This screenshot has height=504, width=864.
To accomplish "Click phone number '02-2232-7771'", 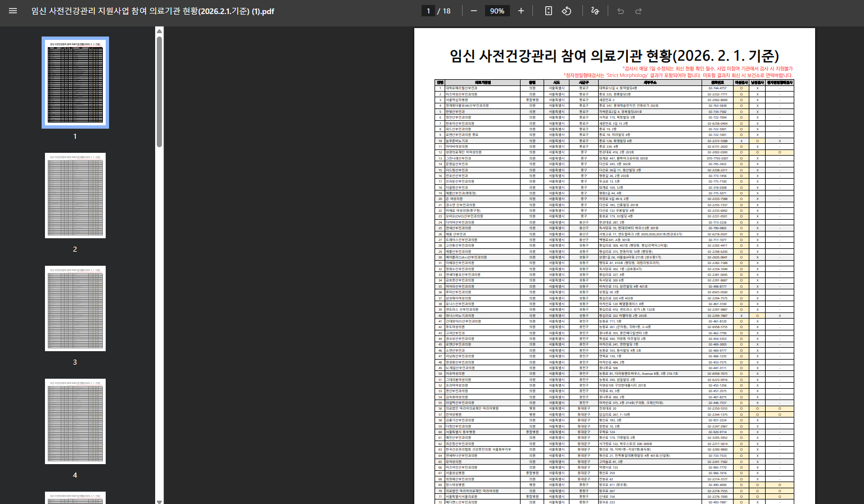I will [x=717, y=94].
